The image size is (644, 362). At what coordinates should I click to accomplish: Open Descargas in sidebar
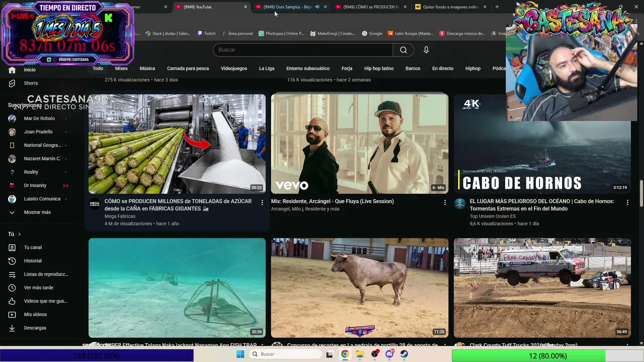[35, 328]
